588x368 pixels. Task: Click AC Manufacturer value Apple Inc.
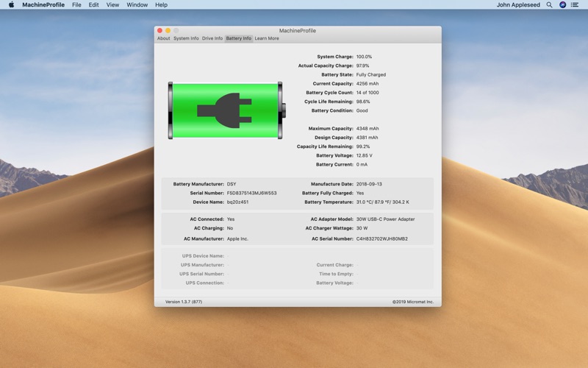point(237,238)
